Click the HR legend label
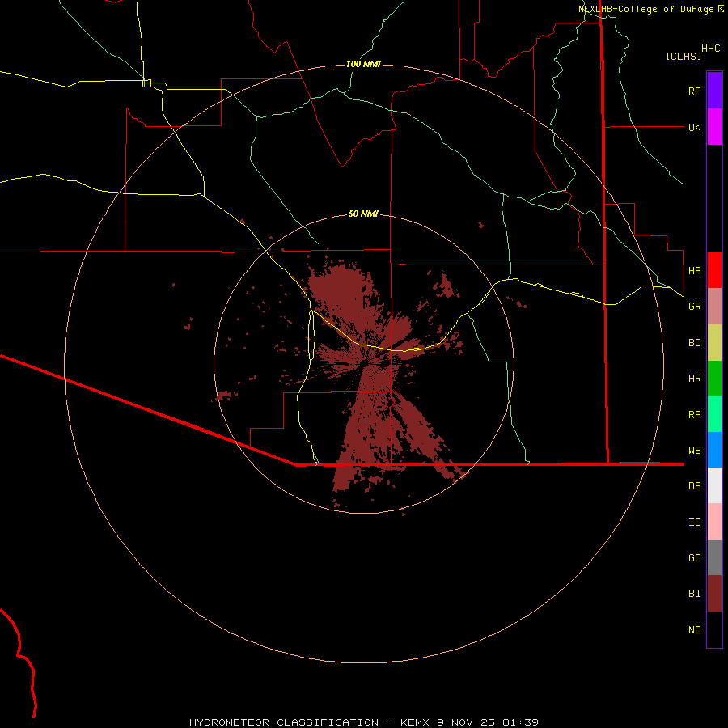 (694, 379)
